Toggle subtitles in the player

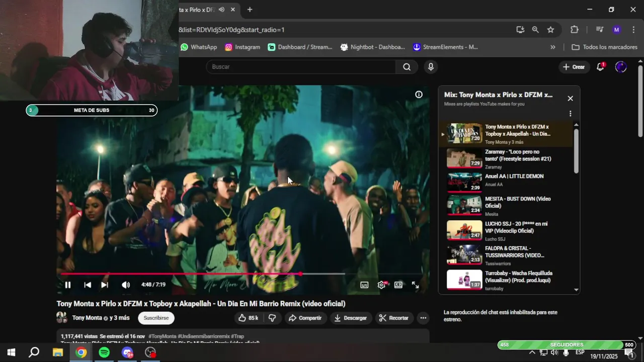click(364, 285)
